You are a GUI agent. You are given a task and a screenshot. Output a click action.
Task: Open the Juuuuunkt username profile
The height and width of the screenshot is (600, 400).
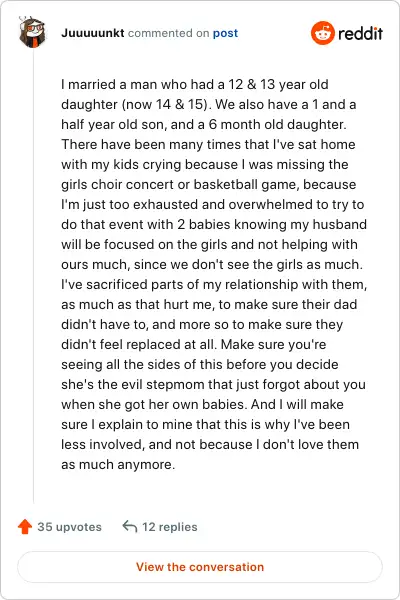click(x=93, y=33)
